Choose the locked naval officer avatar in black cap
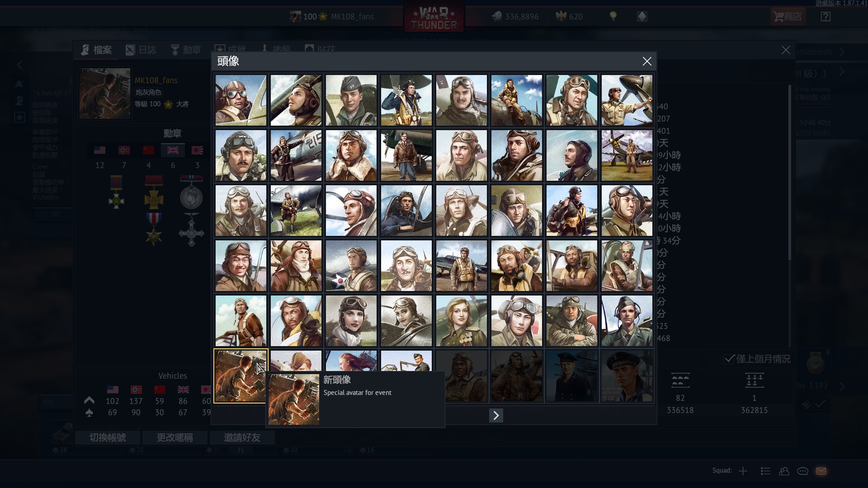 [x=572, y=376]
